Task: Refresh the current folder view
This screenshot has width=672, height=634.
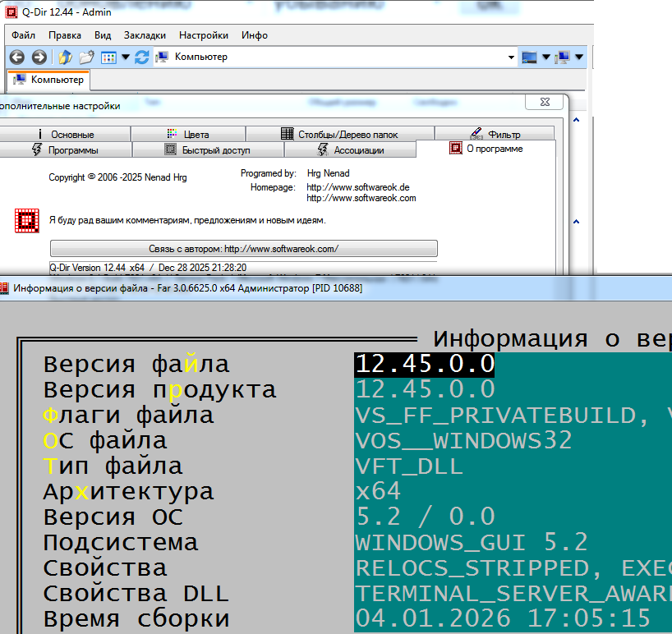Action: pyautogui.click(x=141, y=57)
